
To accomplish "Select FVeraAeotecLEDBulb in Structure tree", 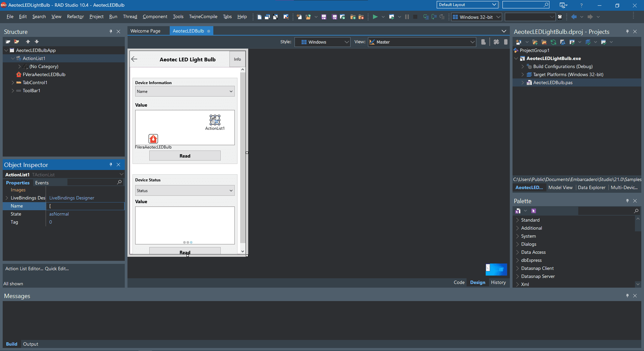I will pos(44,74).
